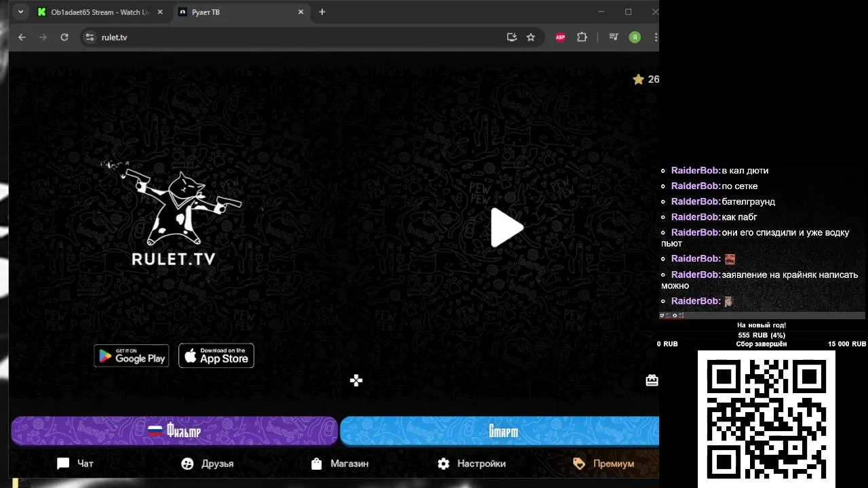Click the tag icon beside Премиум
Screen dimensions: 868x488
[578, 464]
